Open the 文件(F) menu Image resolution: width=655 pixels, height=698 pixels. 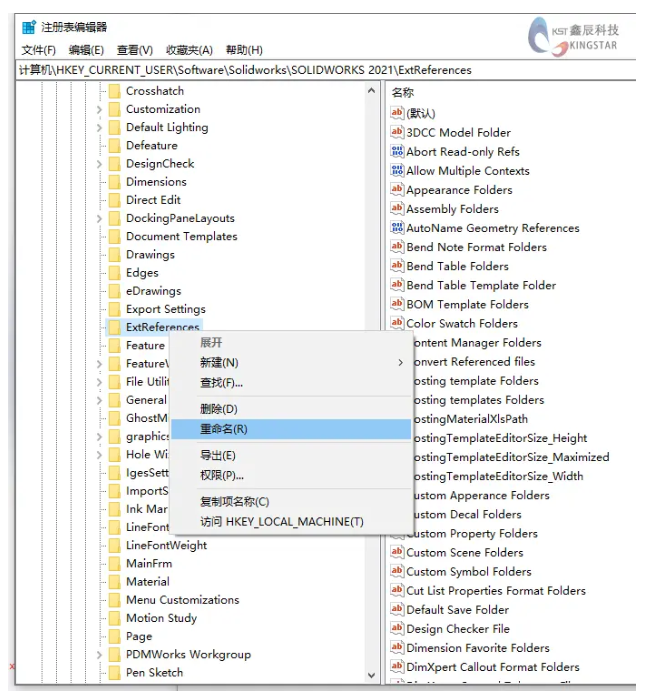click(39, 50)
